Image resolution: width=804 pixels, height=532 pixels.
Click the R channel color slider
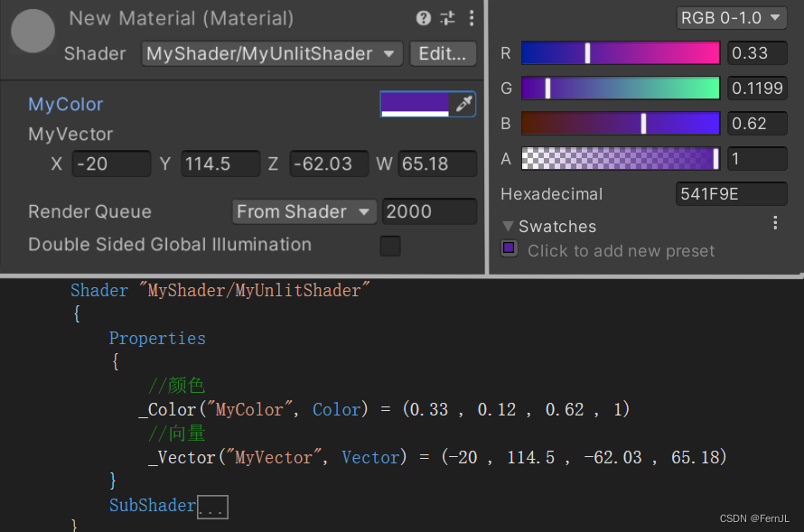click(x=621, y=52)
